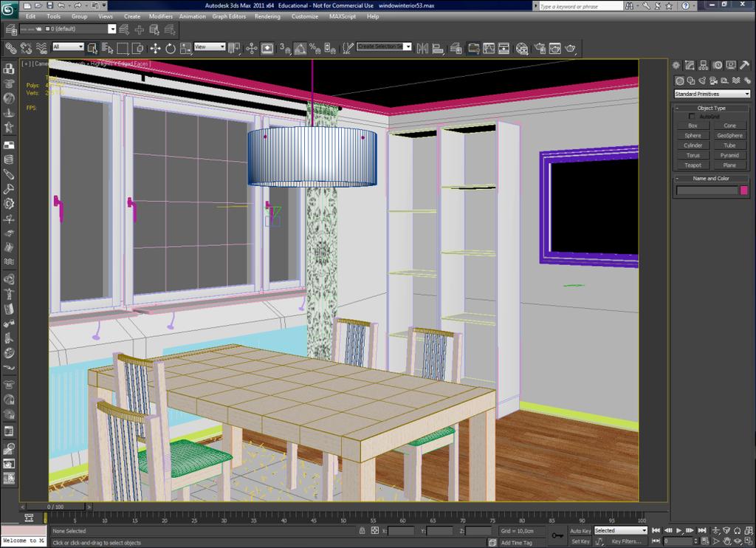Click the Pan View hand icon
This screenshot has width=756, height=548.
coord(726,541)
